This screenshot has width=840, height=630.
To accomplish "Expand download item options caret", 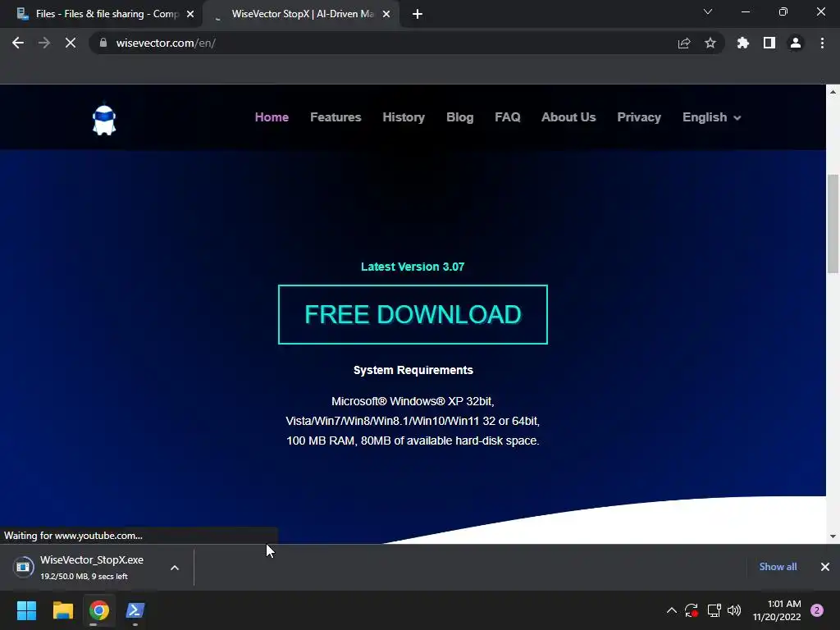I will [x=175, y=568].
